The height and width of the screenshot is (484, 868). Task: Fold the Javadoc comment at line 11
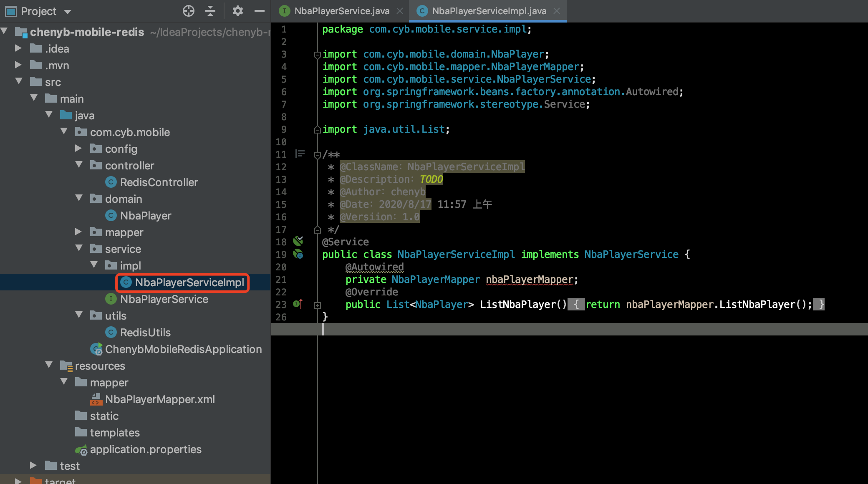pos(318,155)
